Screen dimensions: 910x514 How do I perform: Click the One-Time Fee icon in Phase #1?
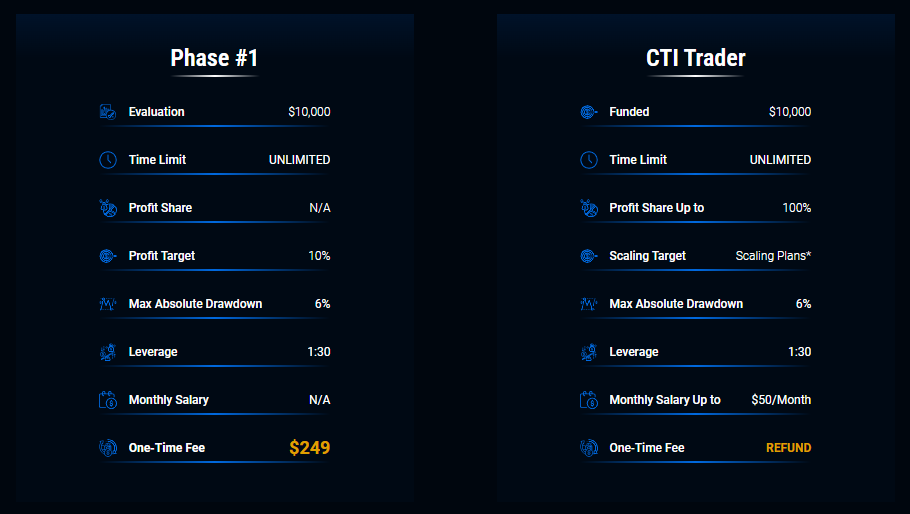pos(108,448)
